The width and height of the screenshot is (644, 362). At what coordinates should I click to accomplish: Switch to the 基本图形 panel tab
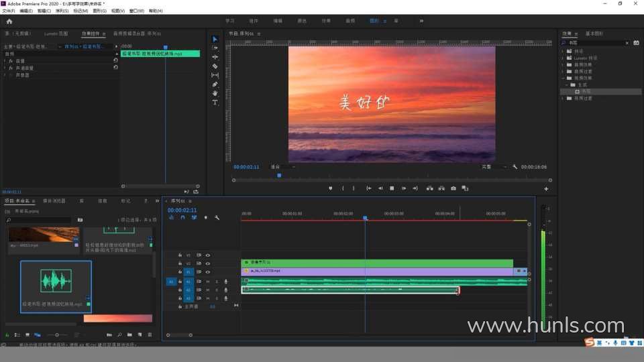click(x=594, y=33)
